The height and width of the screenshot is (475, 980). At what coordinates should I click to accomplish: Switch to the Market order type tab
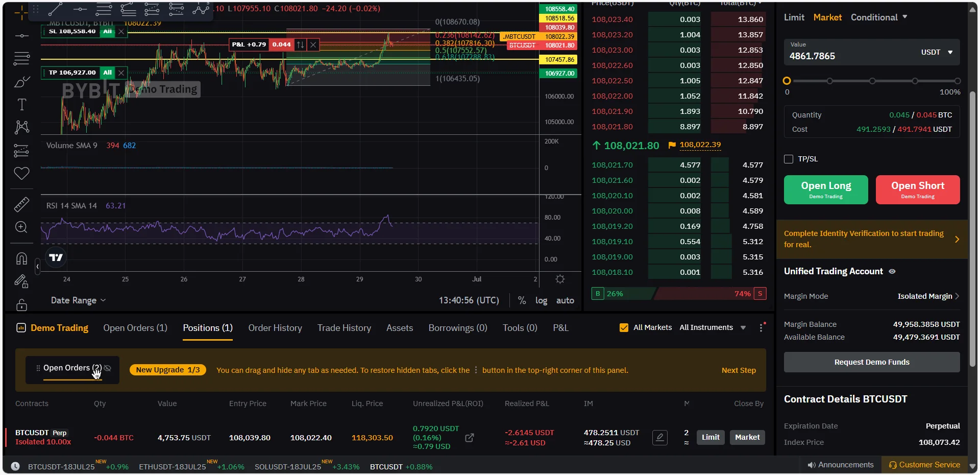(x=827, y=17)
